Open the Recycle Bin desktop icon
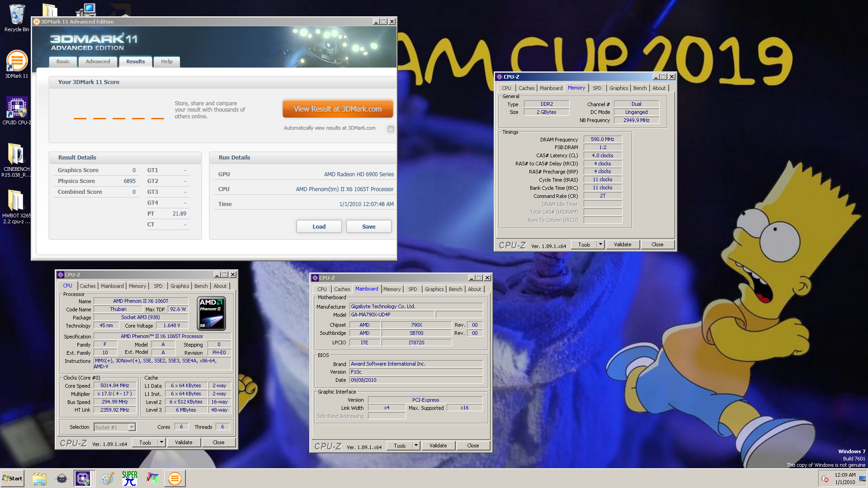Image resolution: width=868 pixels, height=488 pixels. (17, 18)
